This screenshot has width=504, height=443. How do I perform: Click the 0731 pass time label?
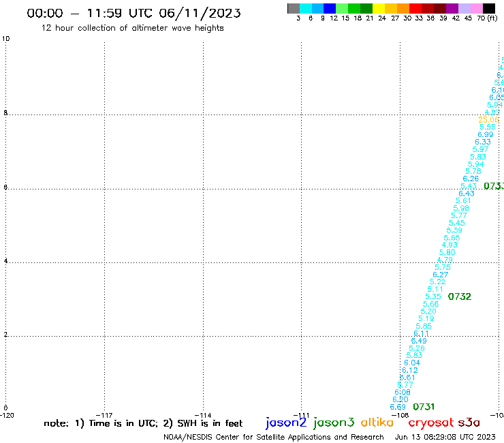pyautogui.click(x=424, y=407)
